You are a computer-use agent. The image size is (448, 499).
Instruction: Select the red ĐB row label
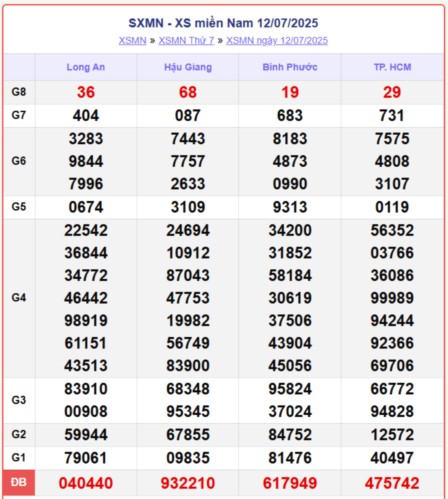[19, 482]
